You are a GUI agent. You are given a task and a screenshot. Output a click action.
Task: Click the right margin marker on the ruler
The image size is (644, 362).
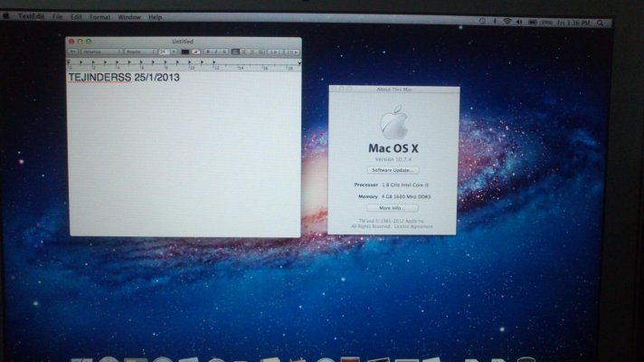coord(299,63)
